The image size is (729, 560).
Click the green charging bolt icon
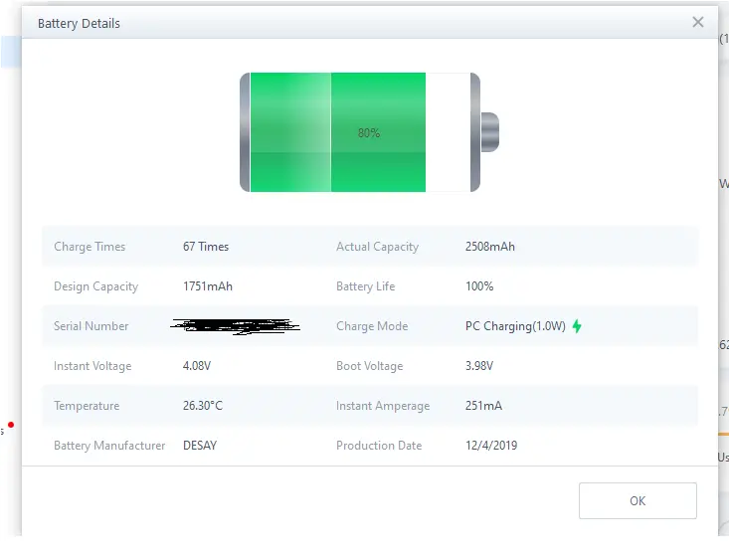(577, 326)
